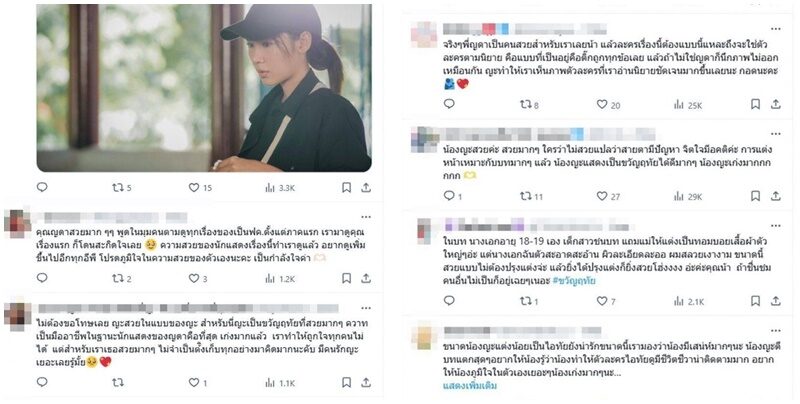Bookmark the tweet with 2.1K views
Screen dimensions: 800x404
[756, 301]
